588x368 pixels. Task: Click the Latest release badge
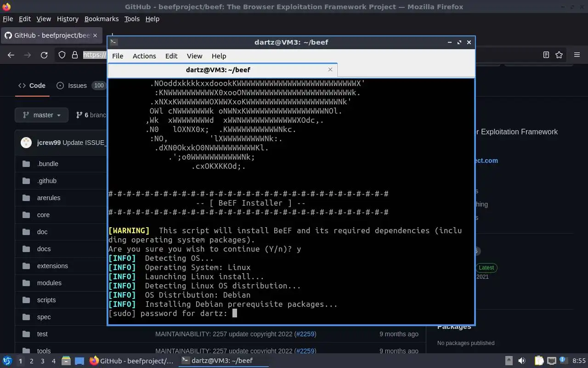pos(486,268)
